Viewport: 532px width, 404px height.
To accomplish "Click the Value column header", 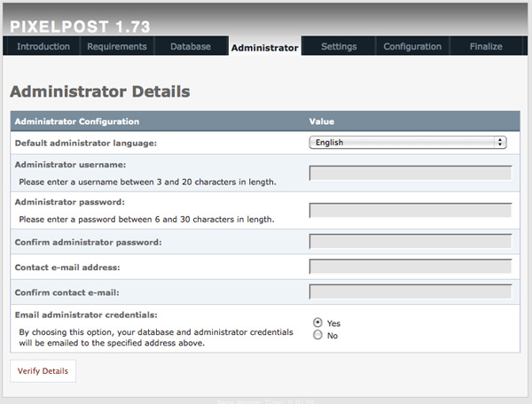I will [x=322, y=121].
